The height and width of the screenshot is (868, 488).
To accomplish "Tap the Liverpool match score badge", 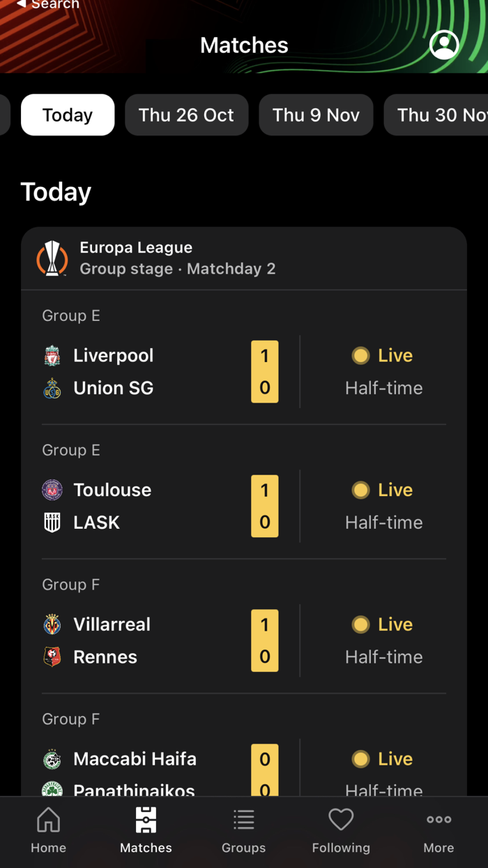I will click(x=265, y=371).
